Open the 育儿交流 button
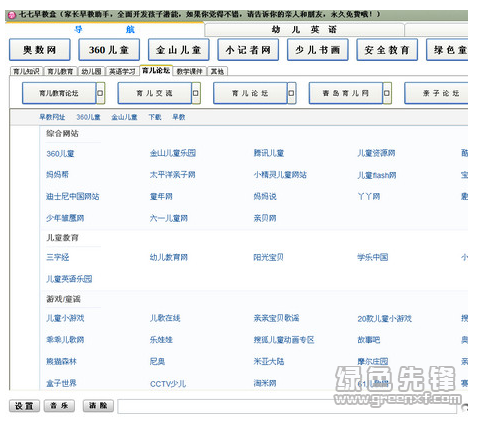This screenshot has width=483, height=424. tap(155, 93)
